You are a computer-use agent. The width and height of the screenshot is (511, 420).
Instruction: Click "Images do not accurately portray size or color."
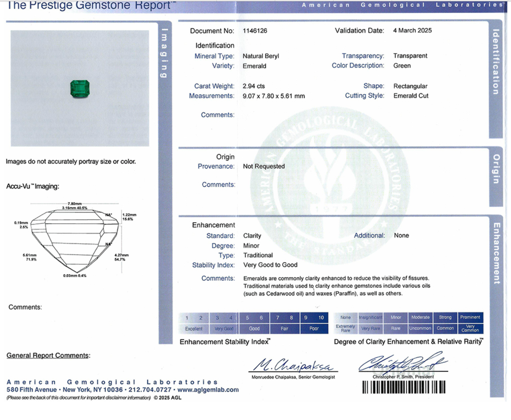[71, 162]
